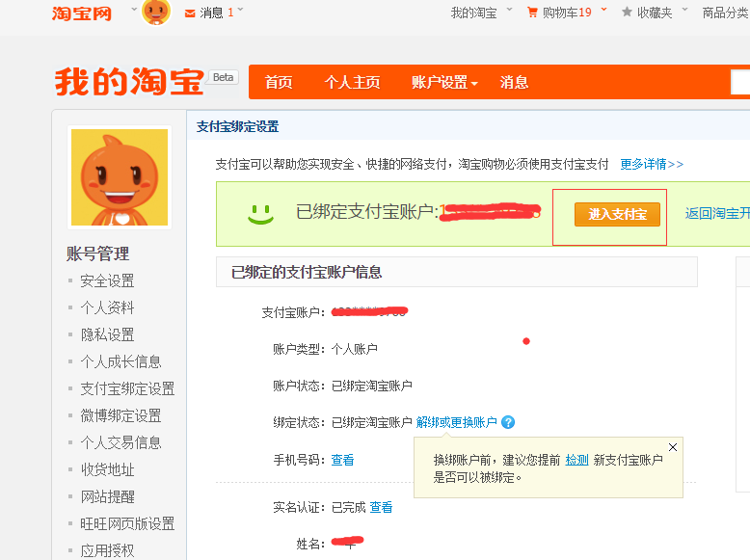Click the 账号管理 sidebar heading
This screenshot has width=750, height=560.
(97, 253)
